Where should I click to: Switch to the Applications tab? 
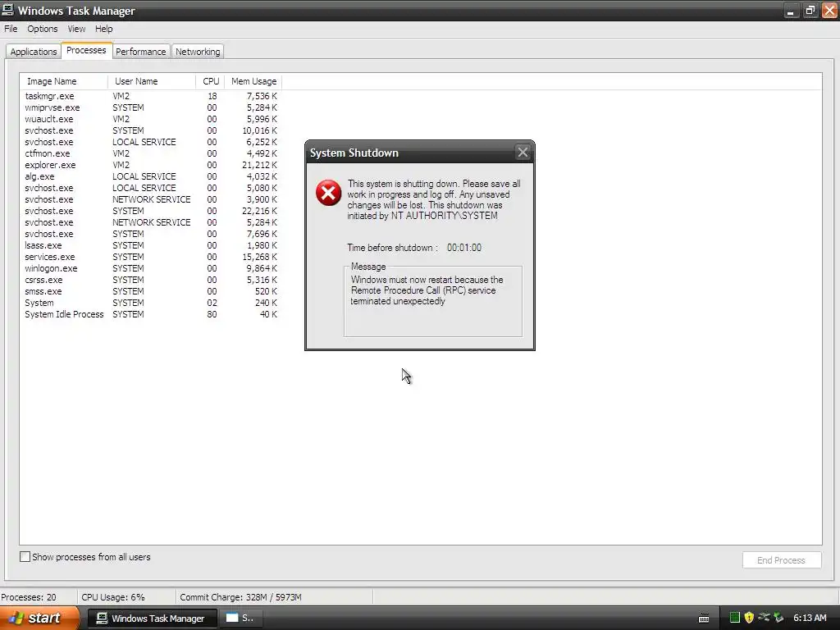[x=33, y=52]
